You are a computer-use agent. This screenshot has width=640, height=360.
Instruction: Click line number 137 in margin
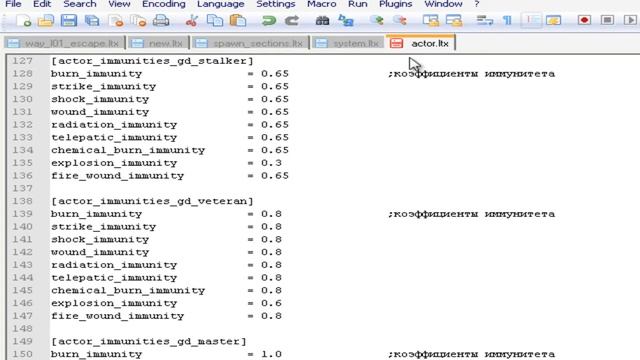tap(22, 189)
